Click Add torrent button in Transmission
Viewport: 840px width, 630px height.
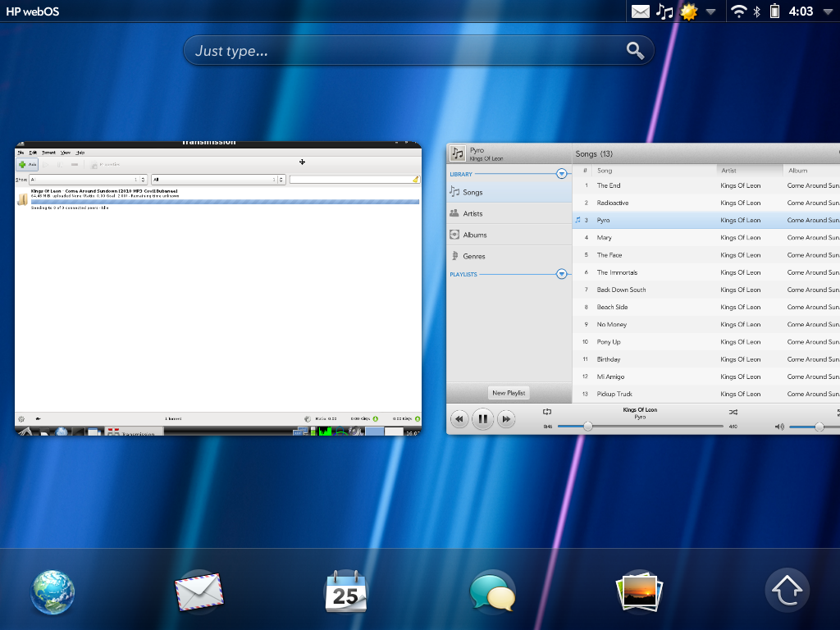point(27,165)
